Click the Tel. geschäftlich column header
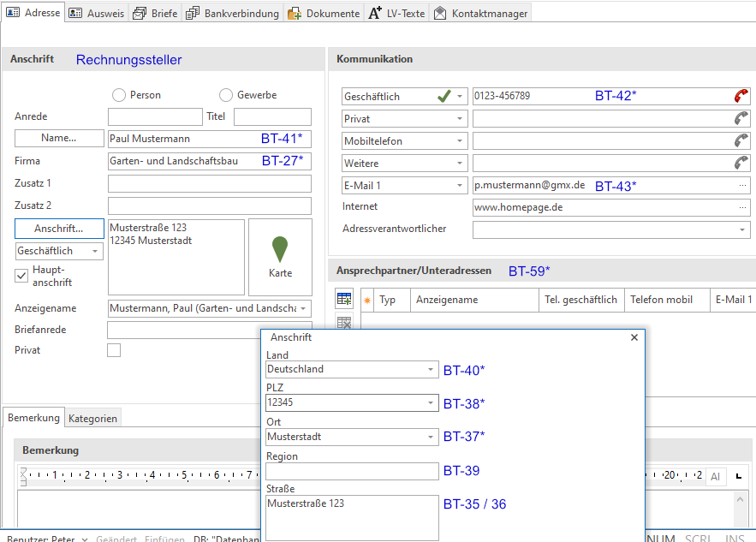 [581, 300]
